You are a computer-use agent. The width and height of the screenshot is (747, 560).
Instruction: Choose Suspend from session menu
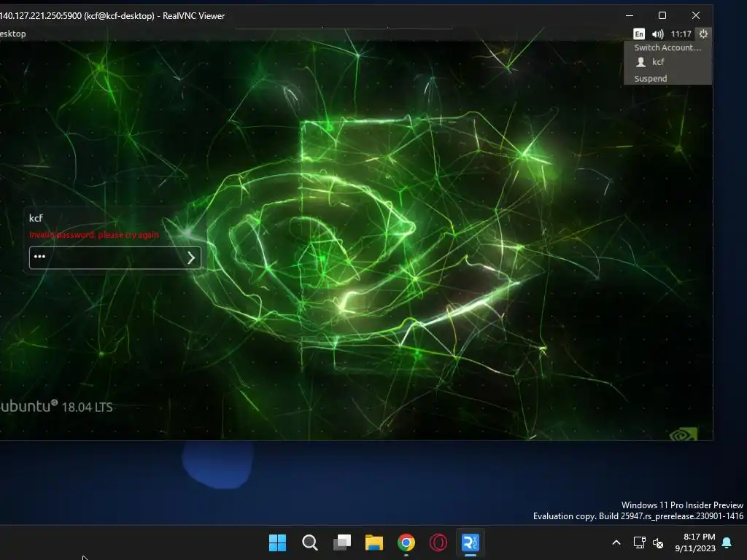point(650,79)
